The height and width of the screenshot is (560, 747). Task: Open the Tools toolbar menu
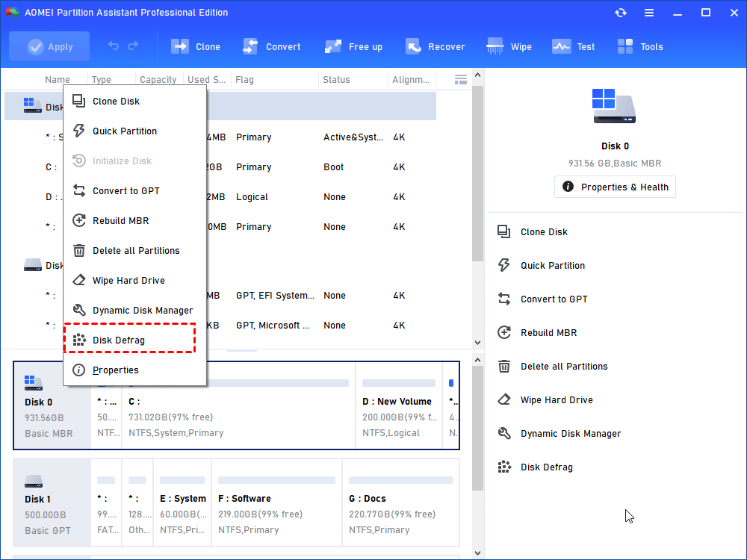tap(640, 46)
